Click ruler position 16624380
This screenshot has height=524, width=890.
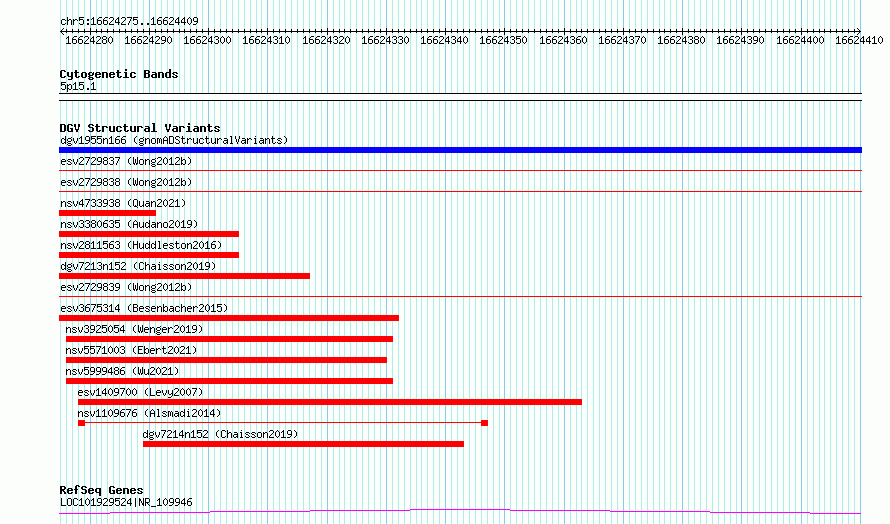[x=681, y=40]
